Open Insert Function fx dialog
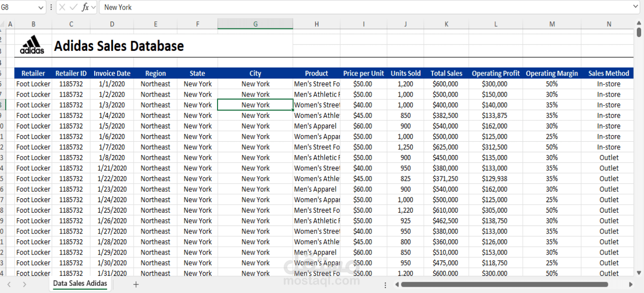 (85, 7)
